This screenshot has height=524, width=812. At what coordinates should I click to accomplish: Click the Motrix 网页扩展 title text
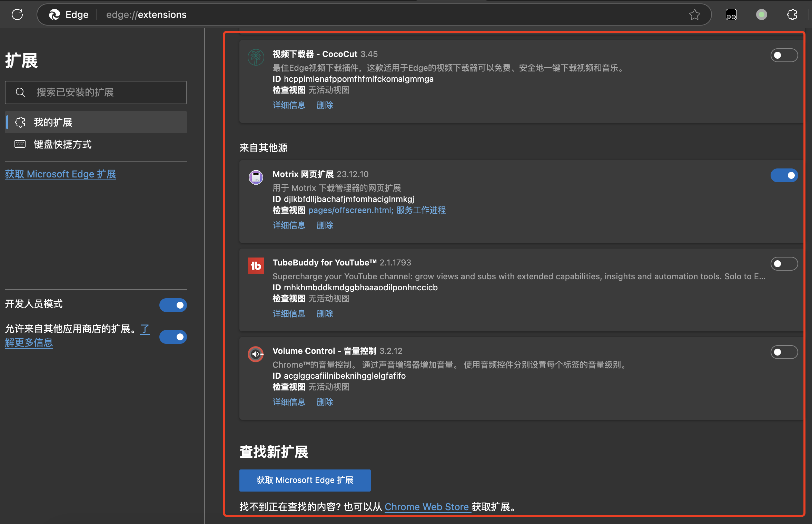point(303,174)
